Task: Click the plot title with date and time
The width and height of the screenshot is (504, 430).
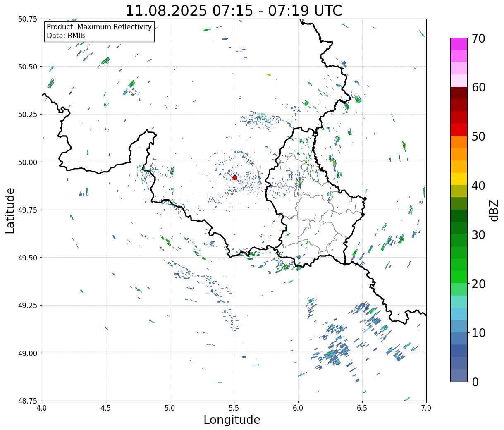Action: 234,11
